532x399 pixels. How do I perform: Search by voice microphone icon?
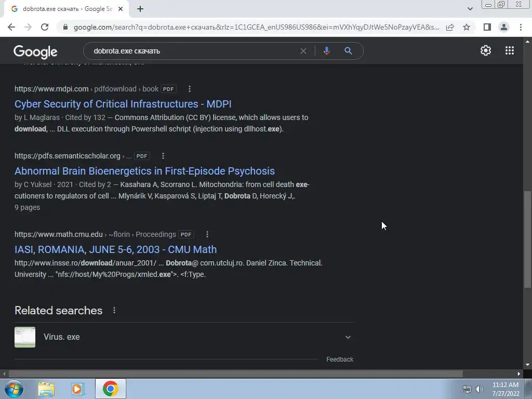[326, 51]
